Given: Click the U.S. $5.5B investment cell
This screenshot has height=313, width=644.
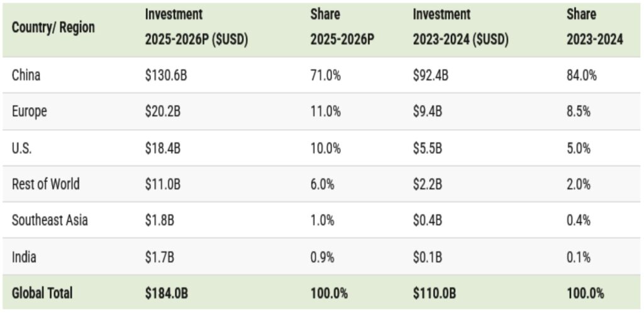Looking at the screenshot, I should click(x=428, y=149).
